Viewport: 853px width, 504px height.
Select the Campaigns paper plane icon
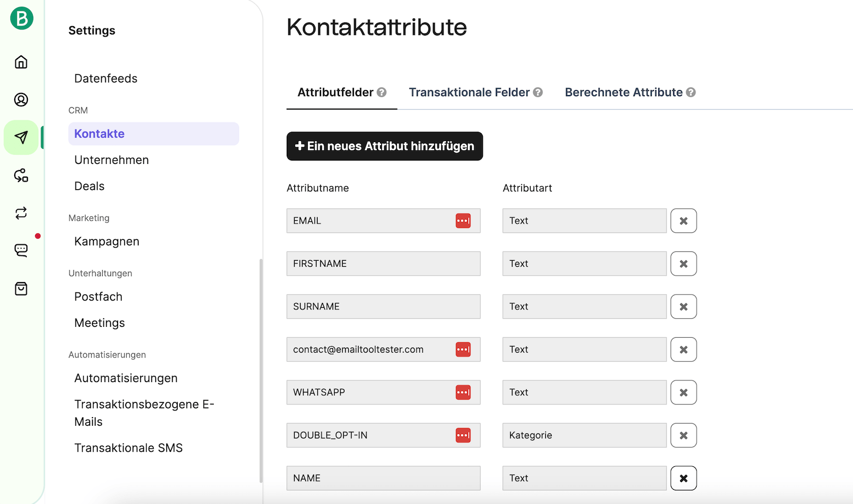click(21, 137)
